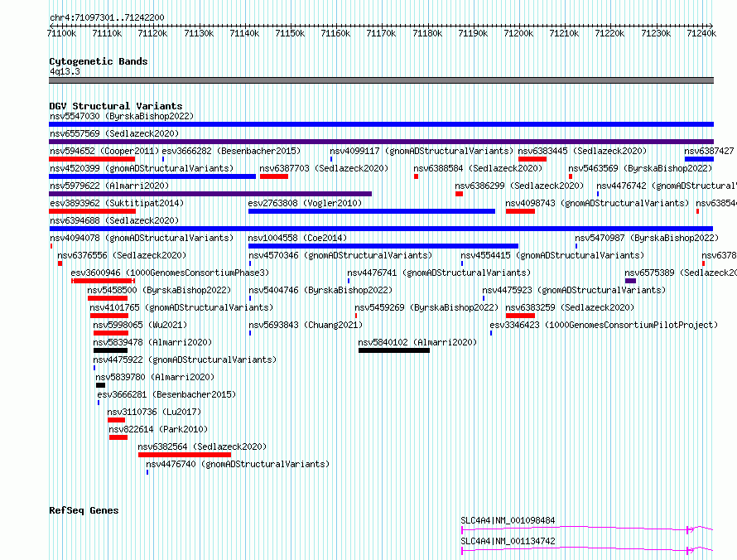The image size is (737, 560).
Task: Open nsv4101765 gnomAD variant label
Action: [x=181, y=307]
